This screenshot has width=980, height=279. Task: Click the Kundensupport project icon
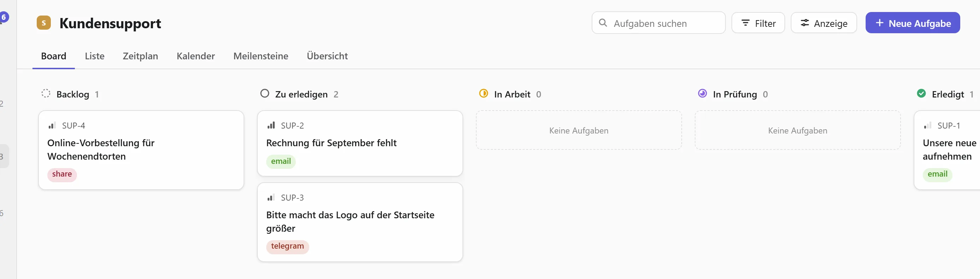pyautogui.click(x=44, y=23)
